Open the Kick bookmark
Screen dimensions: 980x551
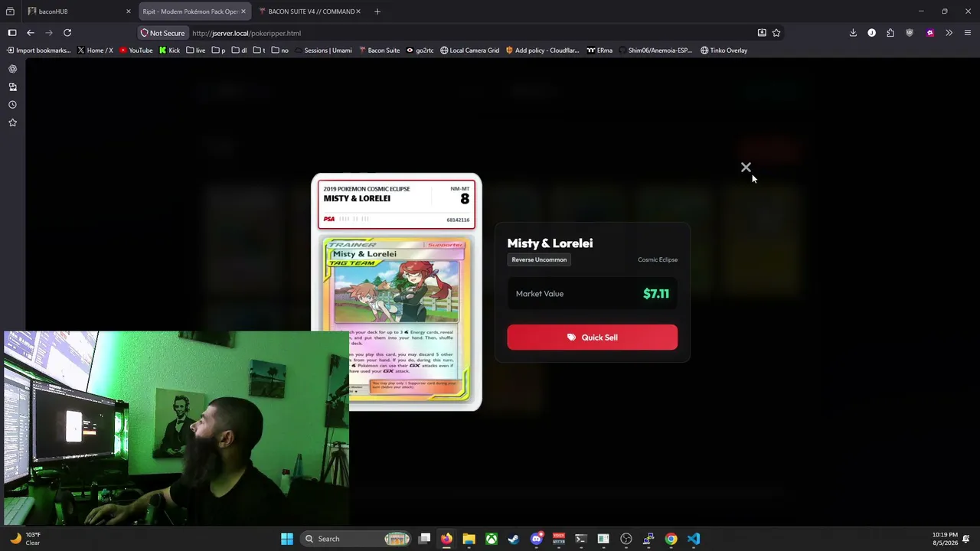coord(169,51)
